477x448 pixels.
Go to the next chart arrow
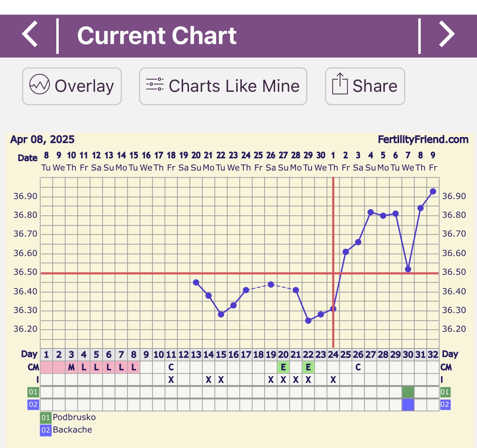coord(446,35)
